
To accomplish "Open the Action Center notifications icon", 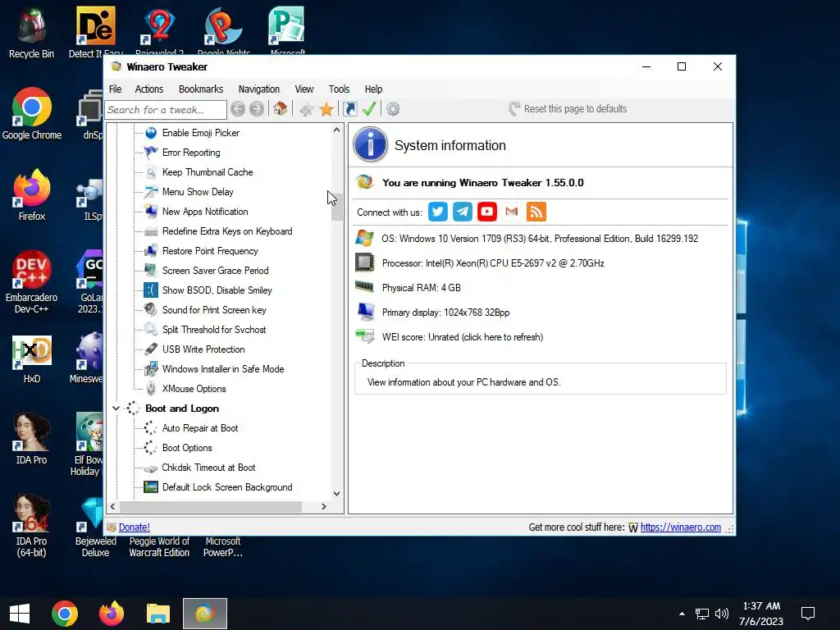I will [x=808, y=614].
